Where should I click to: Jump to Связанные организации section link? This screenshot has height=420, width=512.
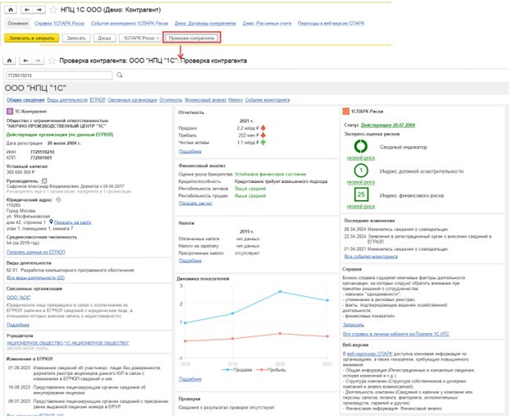(x=132, y=100)
